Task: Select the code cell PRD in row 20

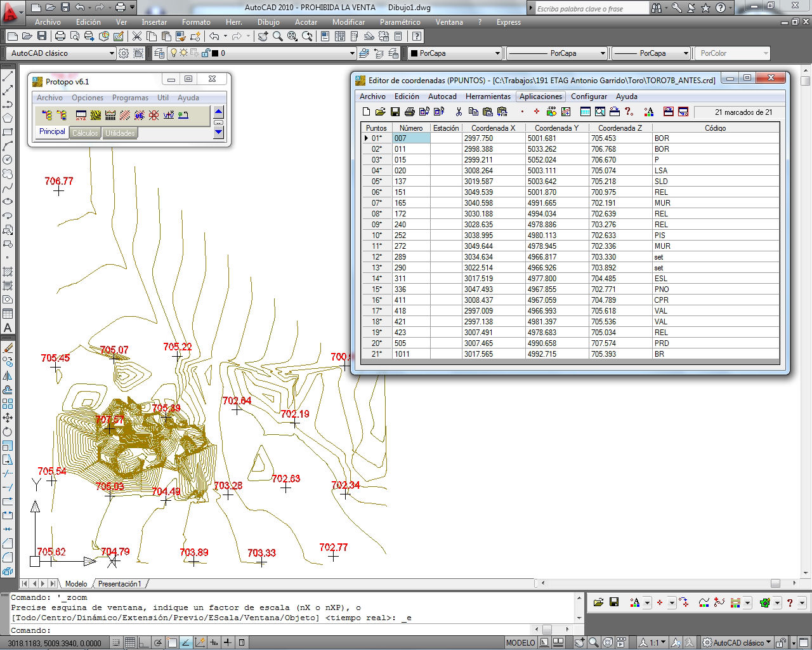Action: 715,343
